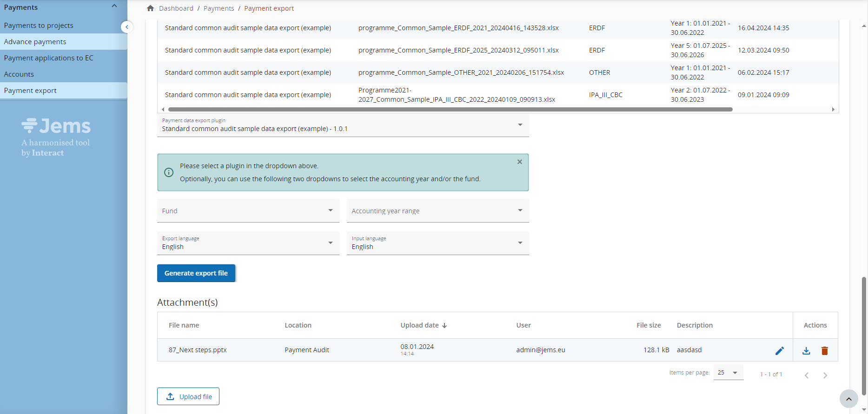Open the Fund dropdown
Image resolution: width=868 pixels, height=414 pixels.
(x=248, y=211)
